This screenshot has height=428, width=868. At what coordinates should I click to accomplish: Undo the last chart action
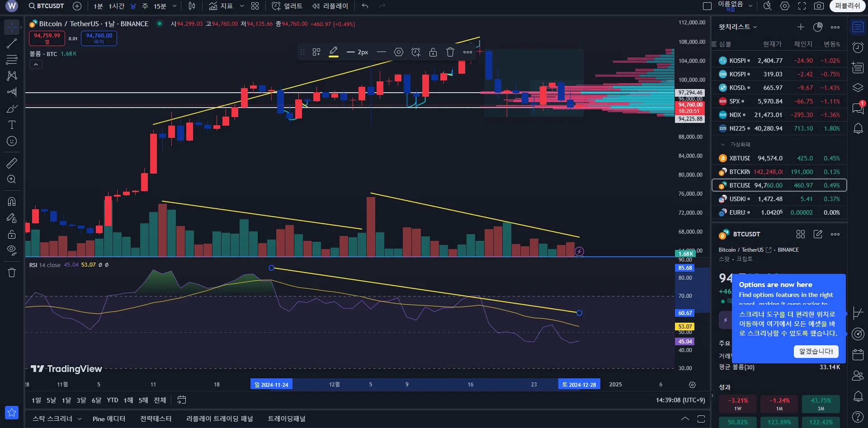pyautogui.click(x=365, y=6)
